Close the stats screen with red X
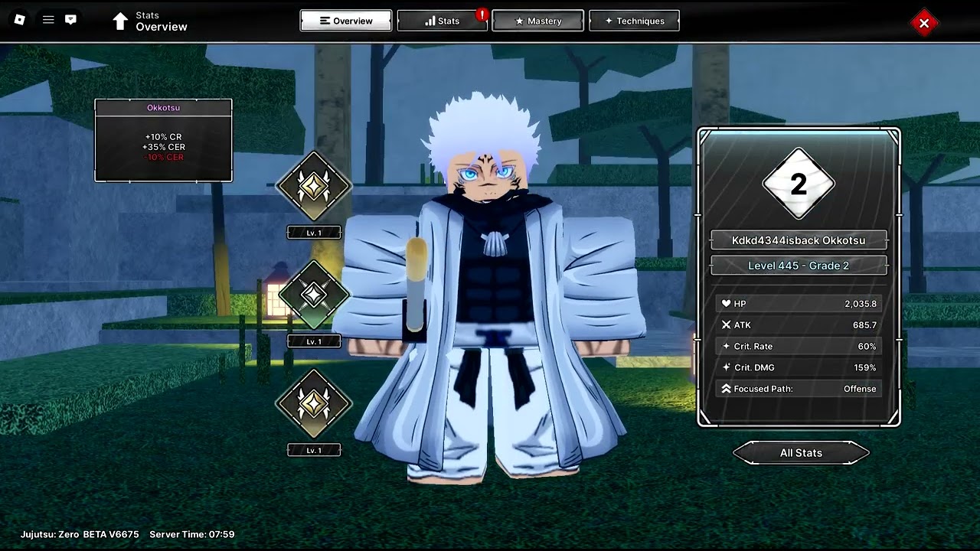This screenshot has height=551, width=980. (923, 23)
